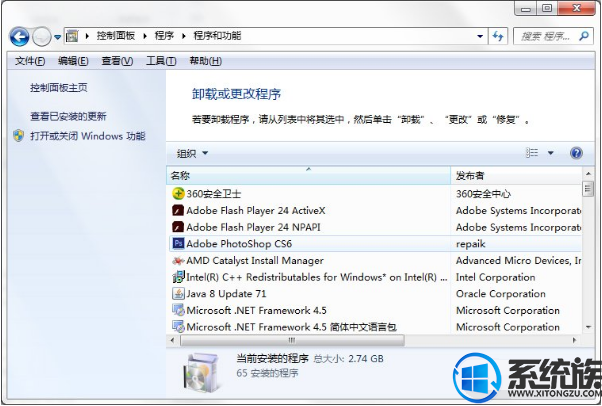Click 65 安装的程序 status text
Screen dimensions: 602x406
click(267, 373)
